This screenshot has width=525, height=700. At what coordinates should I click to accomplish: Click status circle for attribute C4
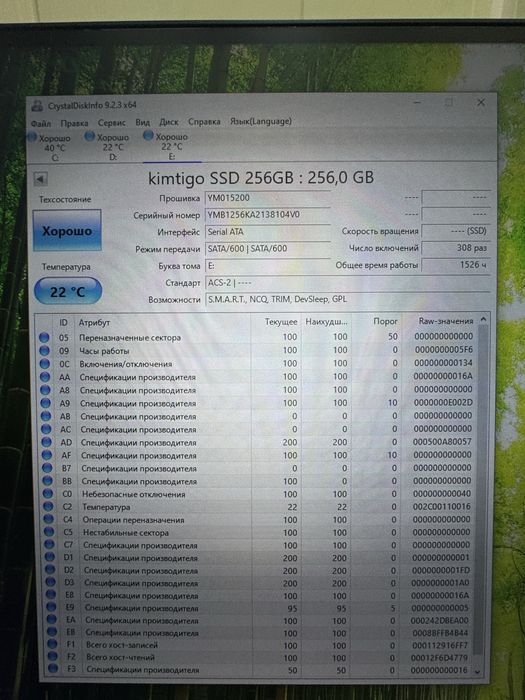[49, 520]
